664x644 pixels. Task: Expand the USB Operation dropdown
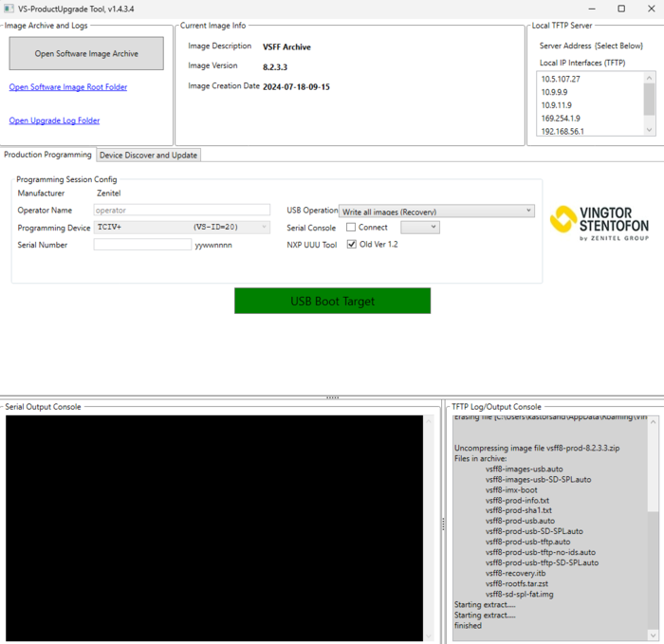coord(527,212)
